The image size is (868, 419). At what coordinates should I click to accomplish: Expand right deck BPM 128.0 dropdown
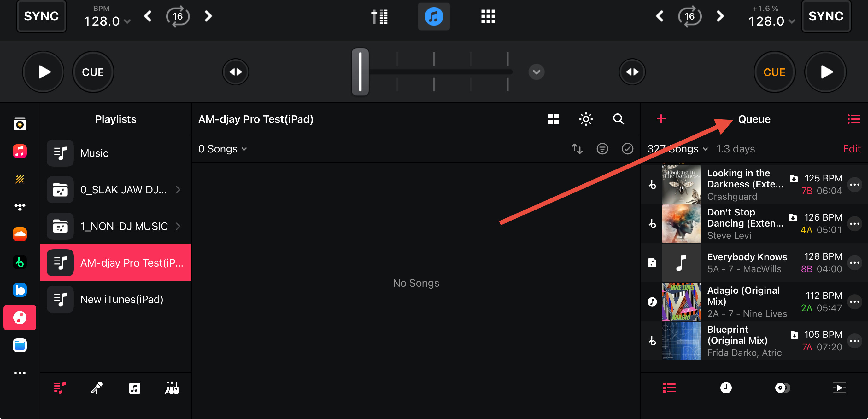(771, 21)
